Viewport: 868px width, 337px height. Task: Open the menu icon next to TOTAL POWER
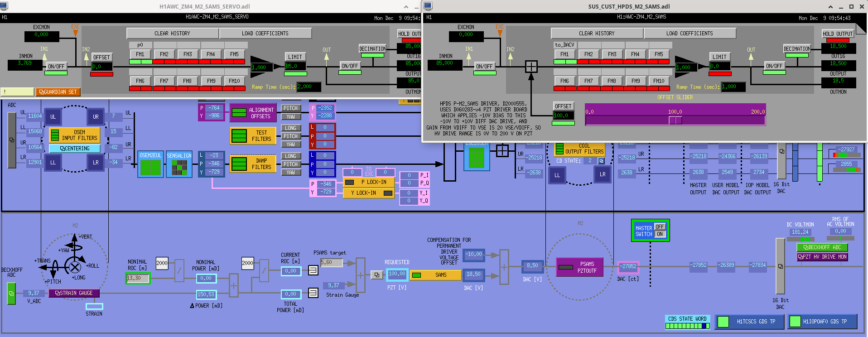pos(313,293)
